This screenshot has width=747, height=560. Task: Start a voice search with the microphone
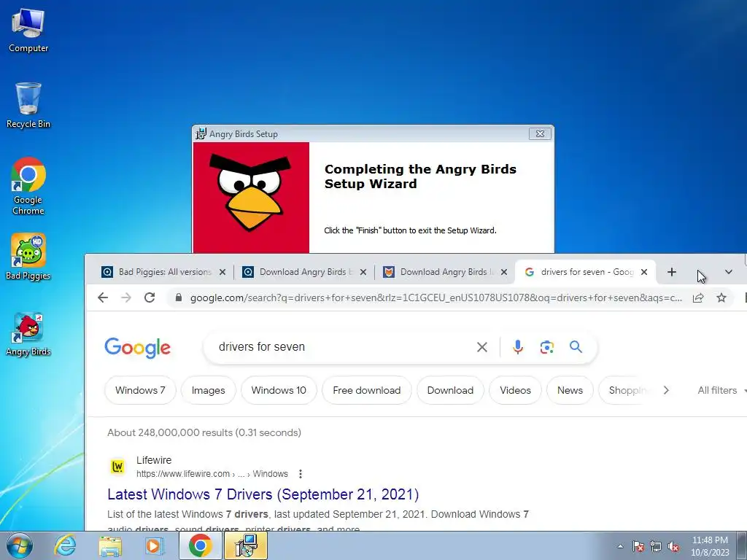click(518, 347)
